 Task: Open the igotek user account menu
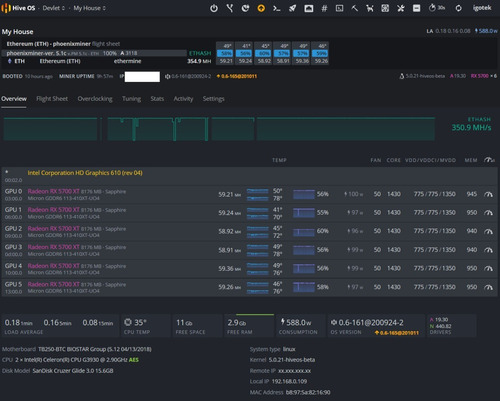point(482,8)
